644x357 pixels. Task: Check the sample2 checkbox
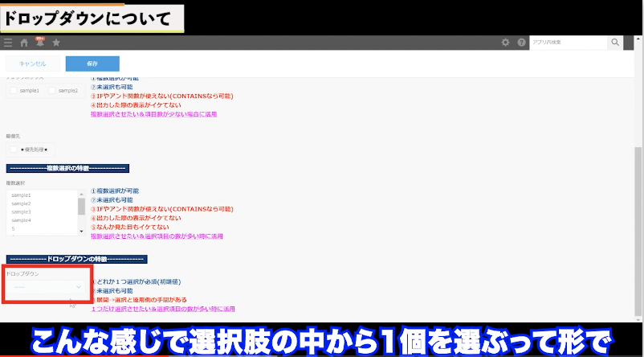53,91
